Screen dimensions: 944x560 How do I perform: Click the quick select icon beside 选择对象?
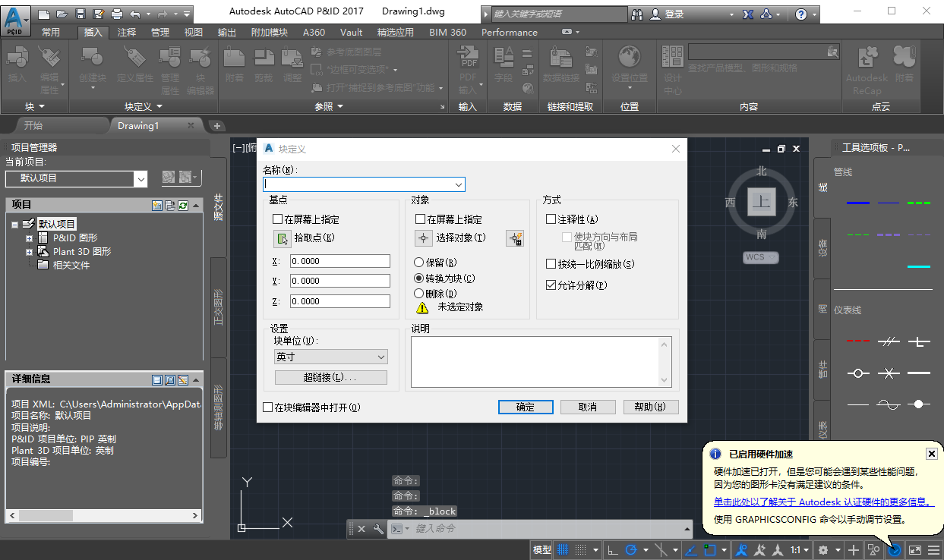click(x=516, y=239)
